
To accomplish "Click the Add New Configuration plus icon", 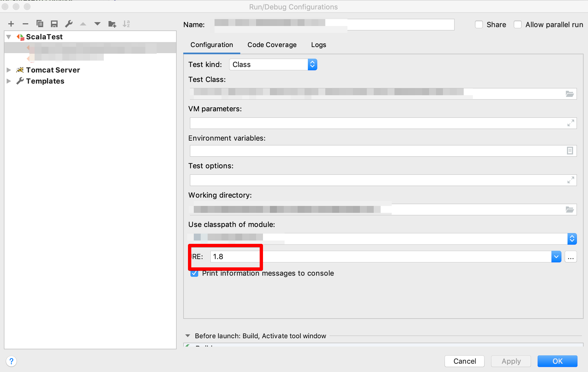I will [x=11, y=24].
